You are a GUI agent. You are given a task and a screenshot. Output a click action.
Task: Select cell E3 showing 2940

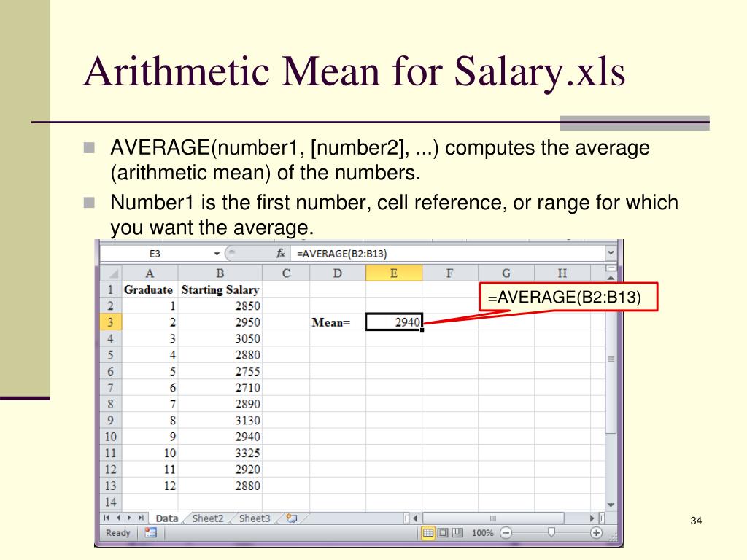[393, 322]
